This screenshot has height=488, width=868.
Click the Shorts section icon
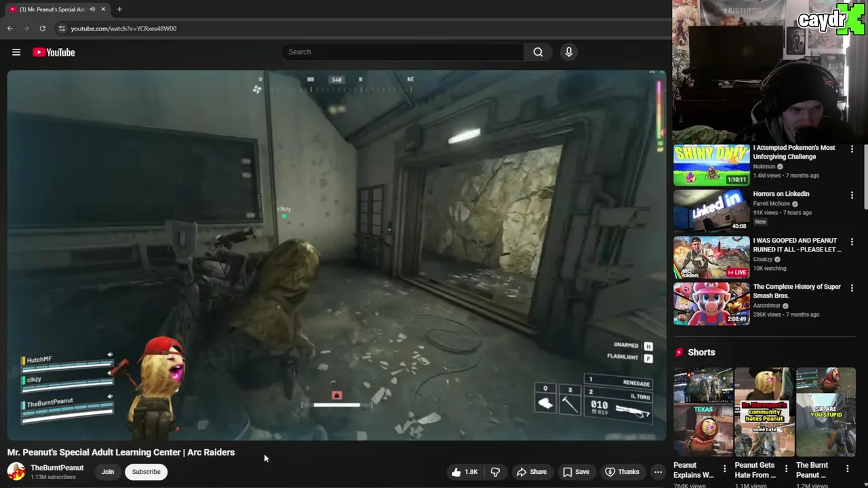point(679,352)
